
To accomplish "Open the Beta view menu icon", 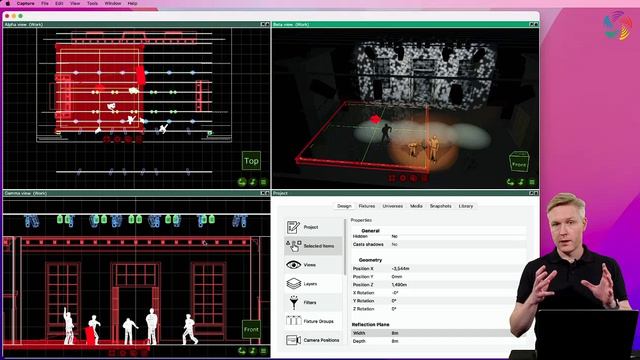I will [531, 182].
